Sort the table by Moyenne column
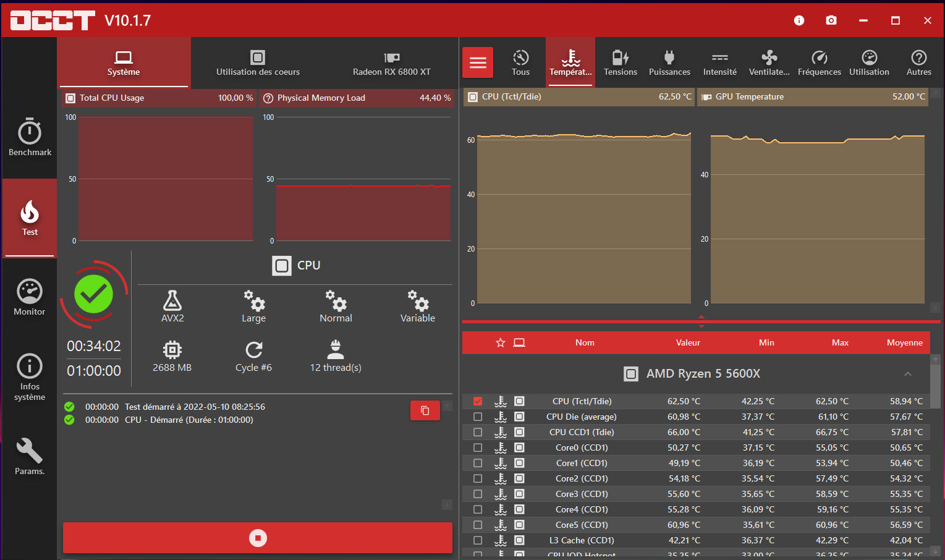Image resolution: width=945 pixels, height=560 pixels. (905, 342)
